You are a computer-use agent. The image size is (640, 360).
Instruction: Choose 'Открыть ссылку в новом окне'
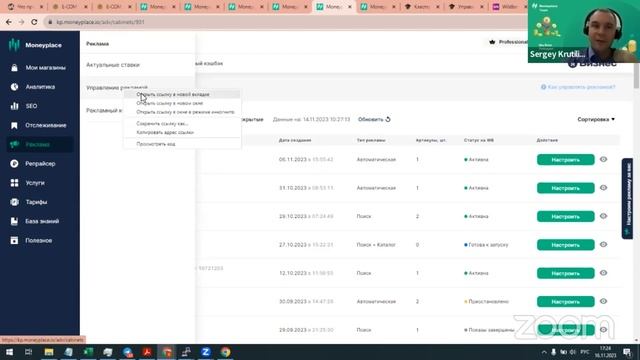[182, 103]
